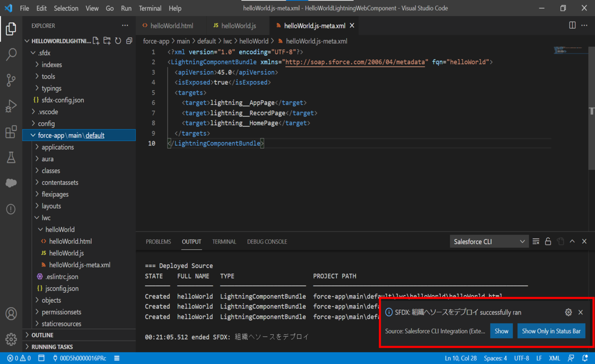Open editor more actions ellipsis
This screenshot has height=364, width=595.
pos(585,25)
